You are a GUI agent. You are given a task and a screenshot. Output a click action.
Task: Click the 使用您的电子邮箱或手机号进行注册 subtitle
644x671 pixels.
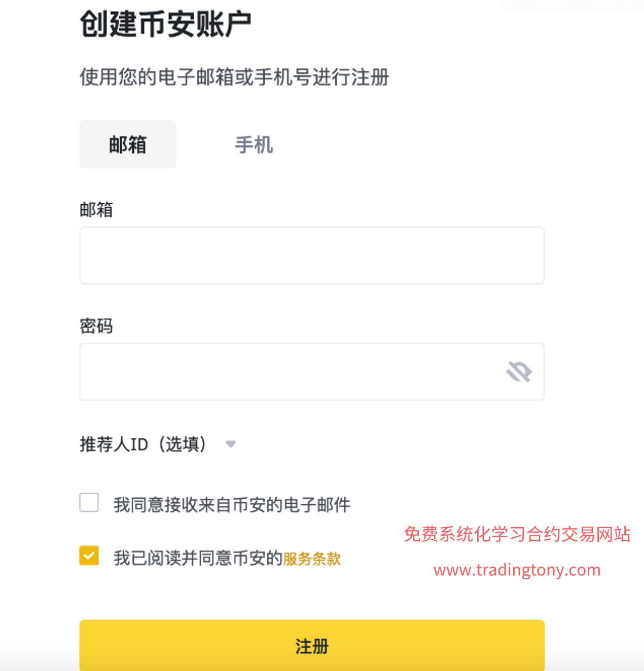point(234,78)
